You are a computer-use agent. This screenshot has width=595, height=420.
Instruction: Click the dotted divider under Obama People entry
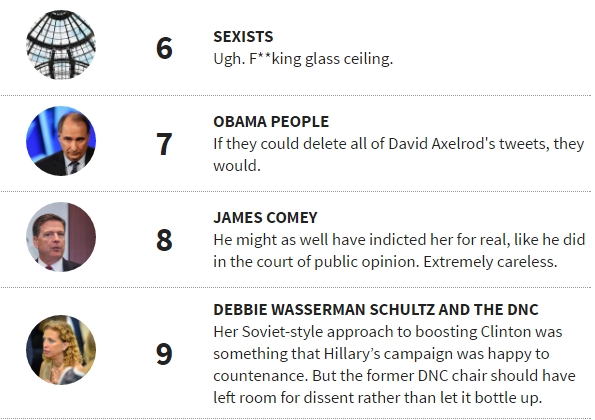click(296, 192)
